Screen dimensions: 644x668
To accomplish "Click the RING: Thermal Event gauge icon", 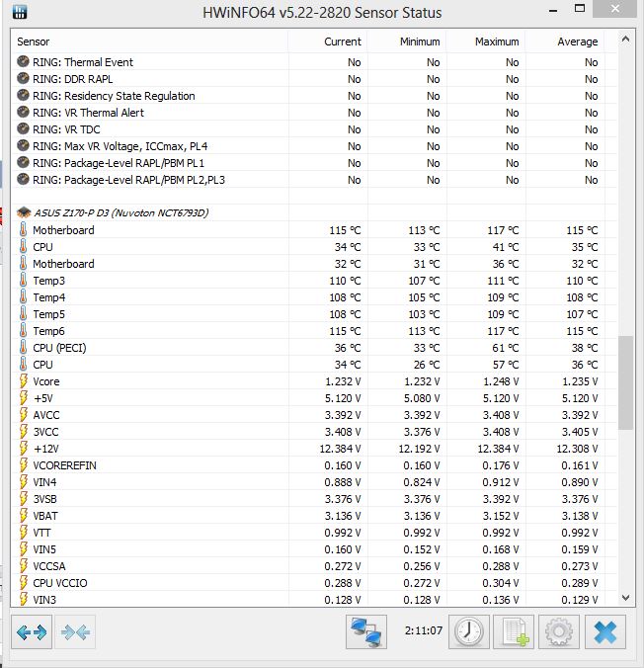I will (x=23, y=61).
